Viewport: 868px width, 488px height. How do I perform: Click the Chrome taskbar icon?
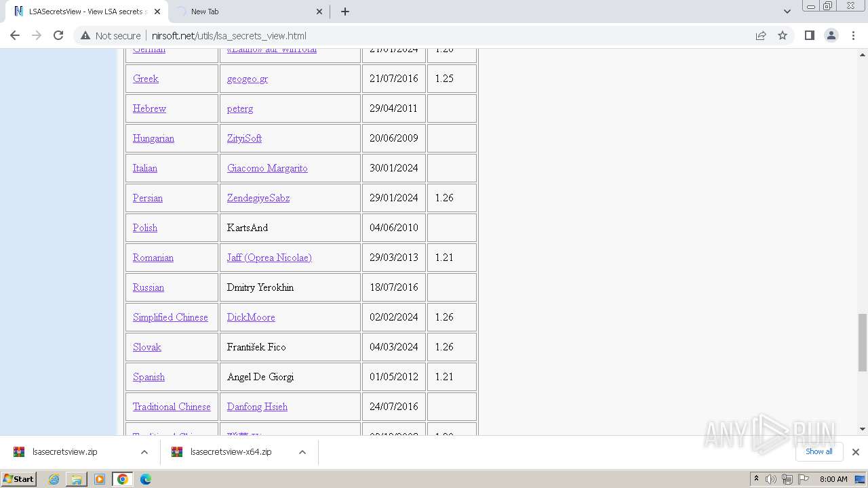tap(123, 479)
